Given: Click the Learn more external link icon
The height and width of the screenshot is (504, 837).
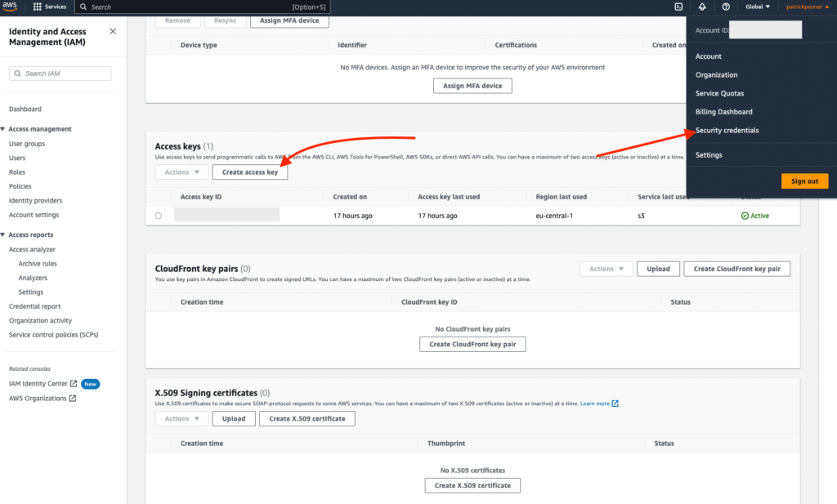Looking at the screenshot, I should tap(615, 404).
